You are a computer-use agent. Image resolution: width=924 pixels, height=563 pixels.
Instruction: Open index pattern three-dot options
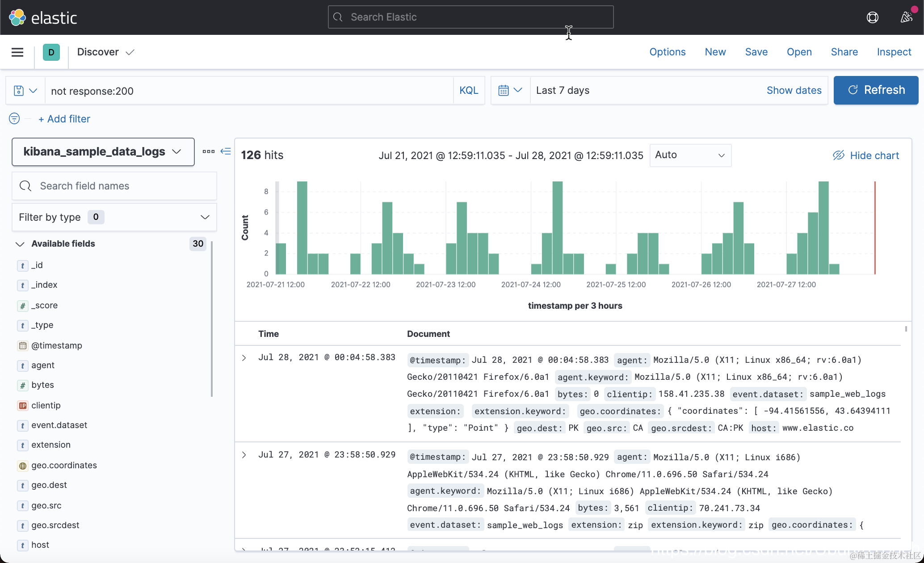coord(208,151)
